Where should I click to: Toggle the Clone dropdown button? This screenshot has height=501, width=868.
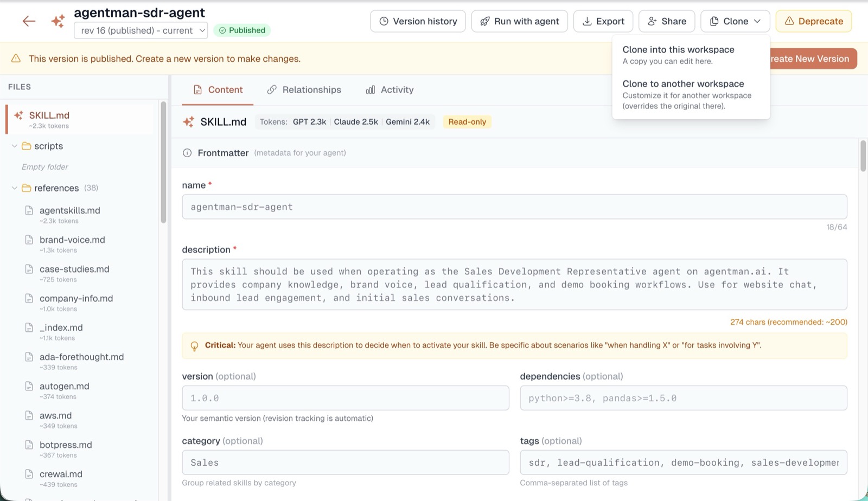735,21
